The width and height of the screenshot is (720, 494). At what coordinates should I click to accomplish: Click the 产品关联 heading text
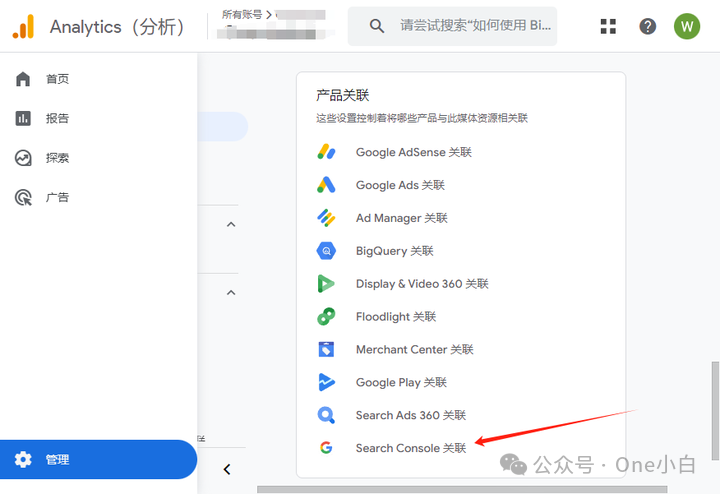tap(343, 95)
